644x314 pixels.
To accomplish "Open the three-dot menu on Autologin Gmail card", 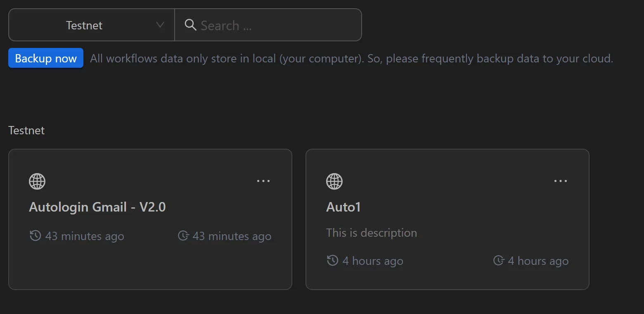I will point(263,181).
